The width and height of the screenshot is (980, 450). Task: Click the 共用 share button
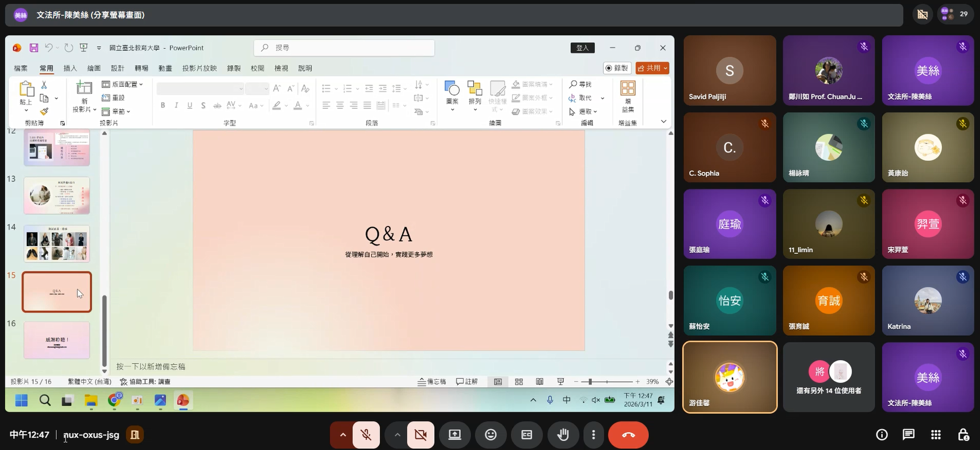point(652,68)
